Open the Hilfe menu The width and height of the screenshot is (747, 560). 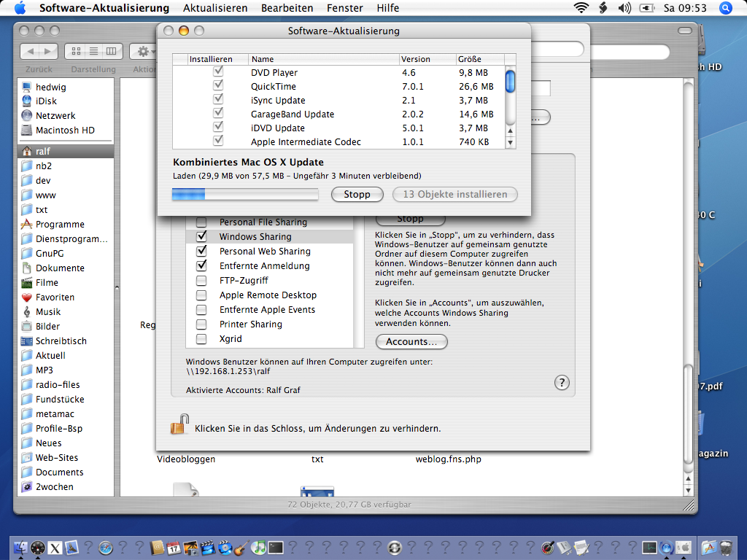(x=388, y=8)
